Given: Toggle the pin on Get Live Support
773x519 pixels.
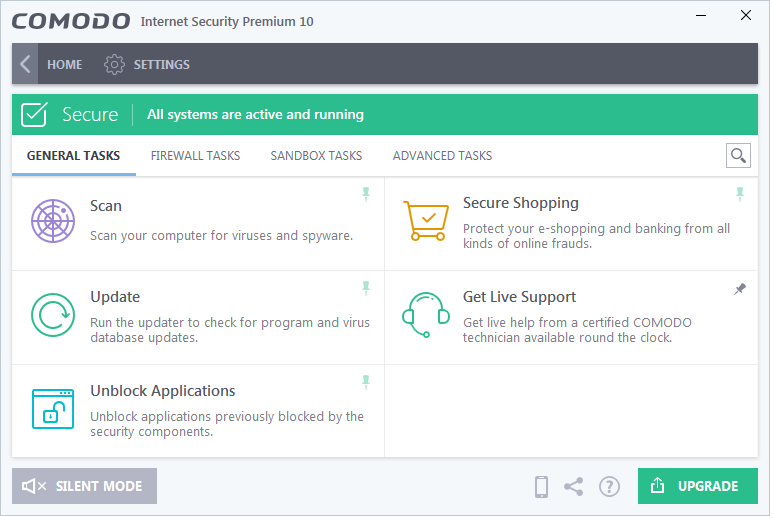Looking at the screenshot, I should 739,289.
